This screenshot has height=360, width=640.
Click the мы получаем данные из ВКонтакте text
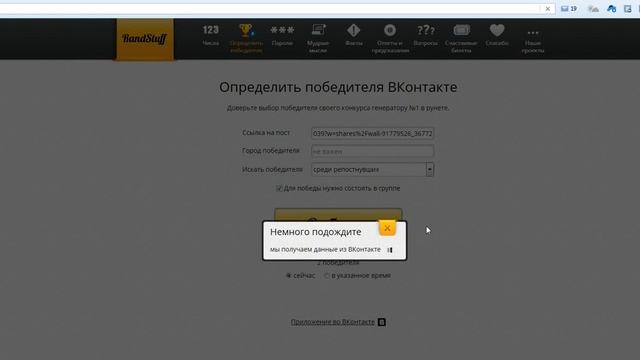click(x=325, y=249)
